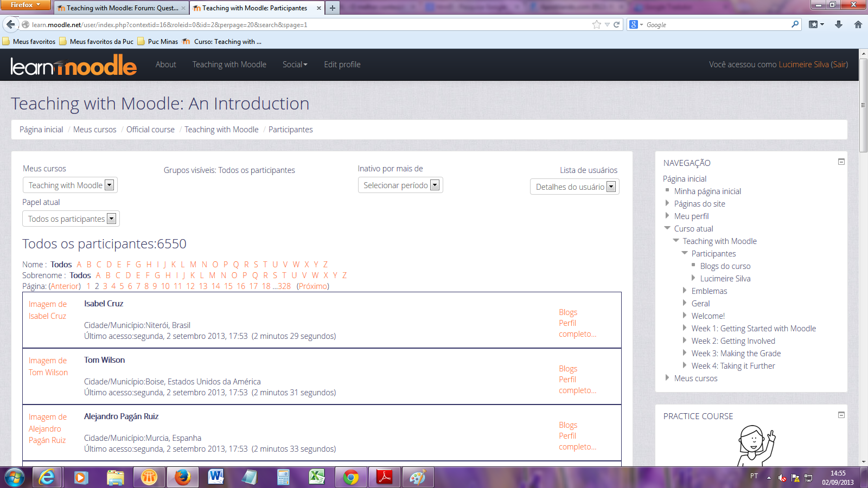
Task: Open Week 3: Making the Grade
Action: [736, 354]
